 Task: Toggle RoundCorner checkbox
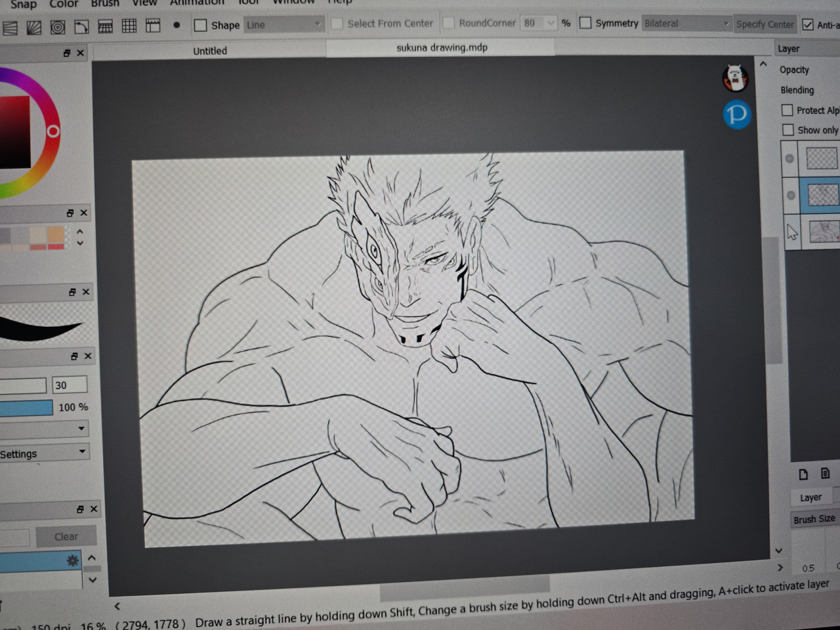point(449,23)
